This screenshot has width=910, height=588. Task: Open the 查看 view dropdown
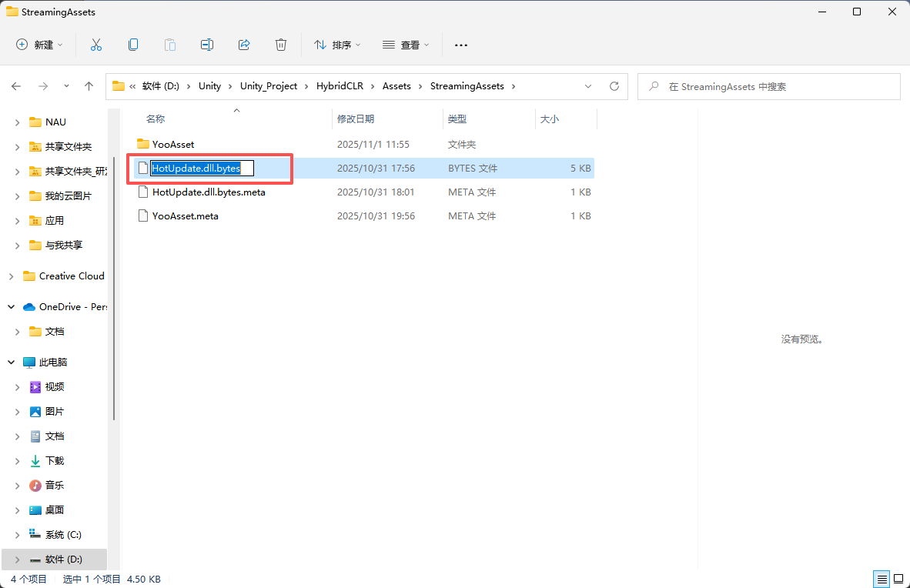point(406,45)
